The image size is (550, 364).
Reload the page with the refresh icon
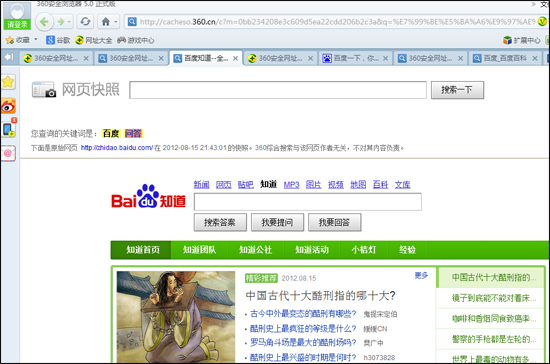(x=85, y=22)
